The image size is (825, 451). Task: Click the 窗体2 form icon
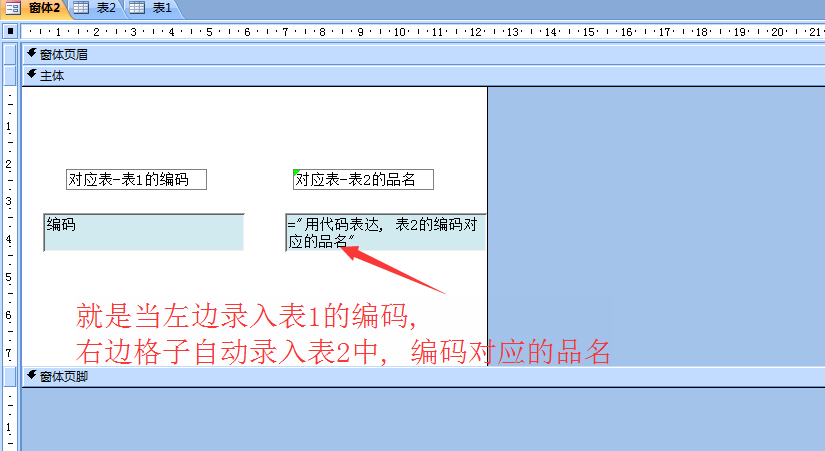tap(13, 8)
